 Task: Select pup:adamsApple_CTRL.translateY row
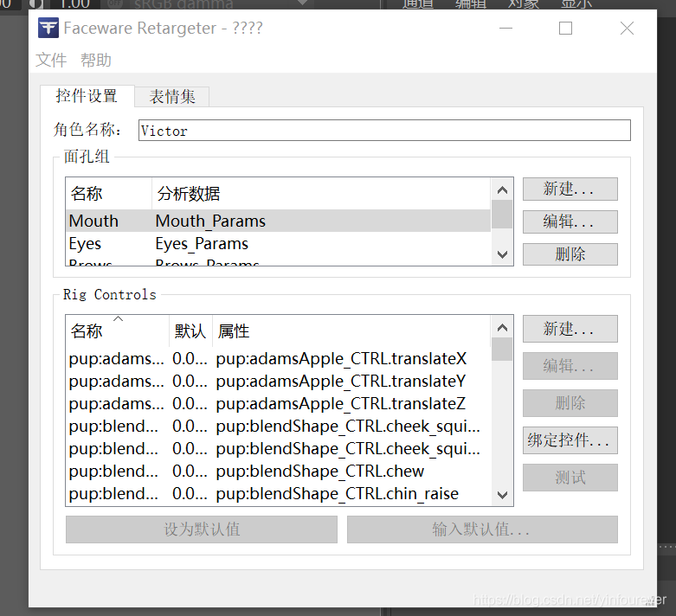coord(278,381)
